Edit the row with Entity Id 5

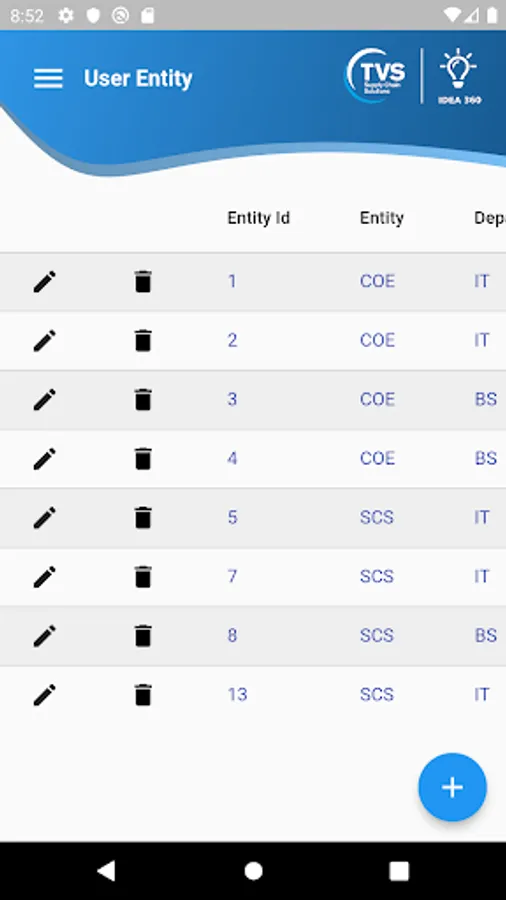tap(45, 518)
